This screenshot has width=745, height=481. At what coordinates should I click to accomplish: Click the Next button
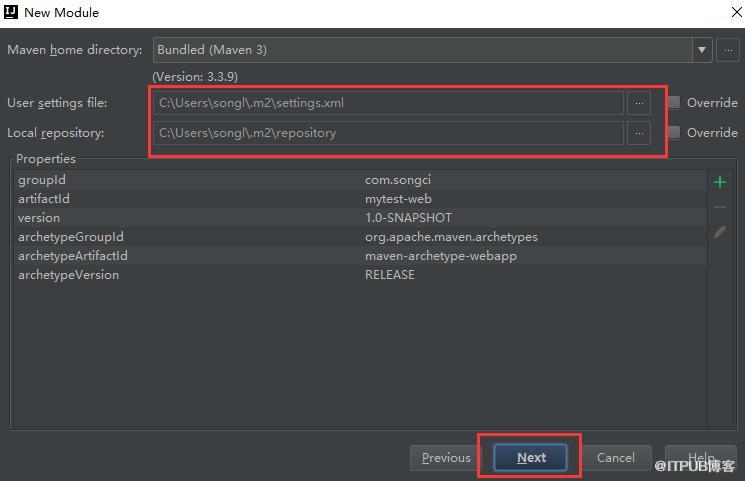point(530,457)
